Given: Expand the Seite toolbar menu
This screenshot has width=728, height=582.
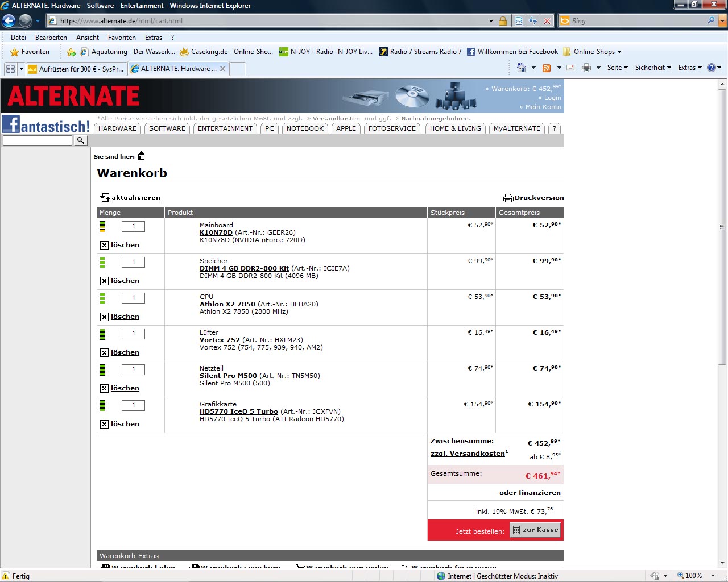Looking at the screenshot, I should 617,68.
